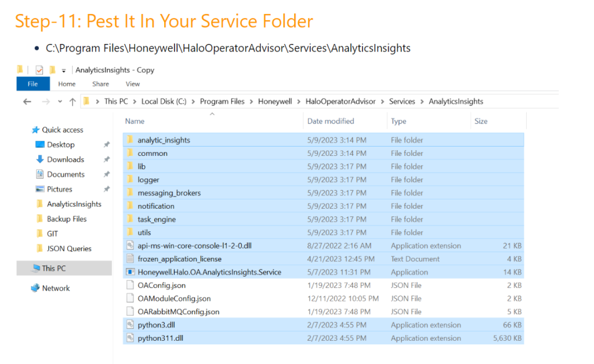Click the Properties icon in quick access toolbar
The image size is (594, 364).
[x=39, y=70]
